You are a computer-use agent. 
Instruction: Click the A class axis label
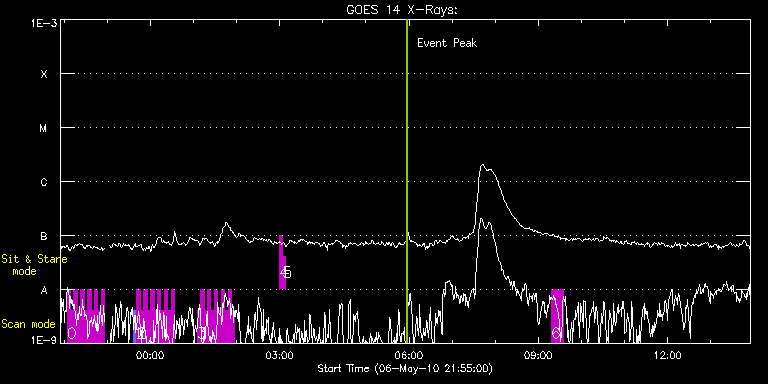[x=44, y=290]
